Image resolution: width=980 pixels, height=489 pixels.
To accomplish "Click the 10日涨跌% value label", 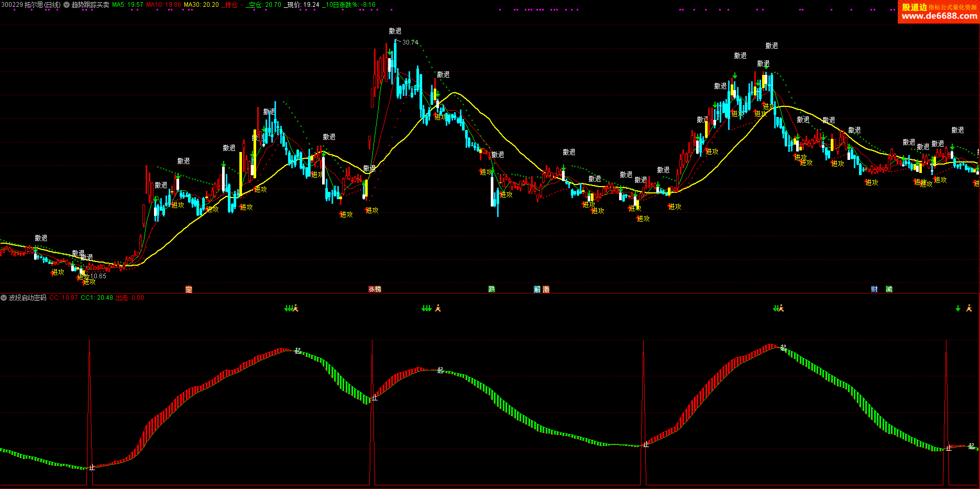I will point(349,5).
